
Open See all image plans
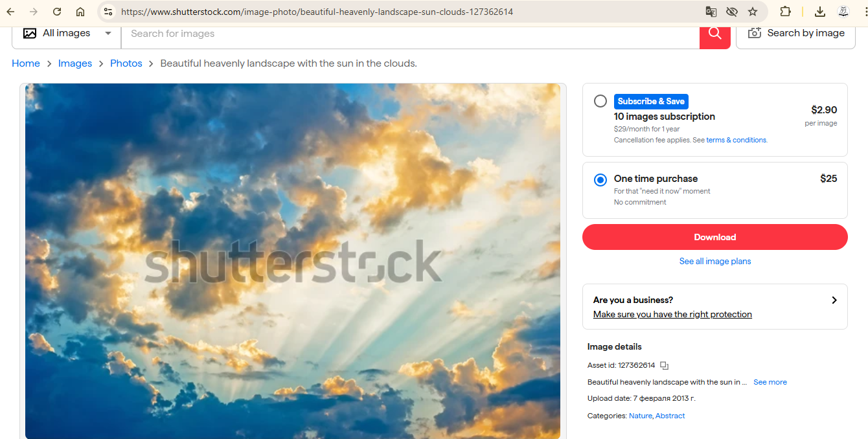(x=715, y=262)
